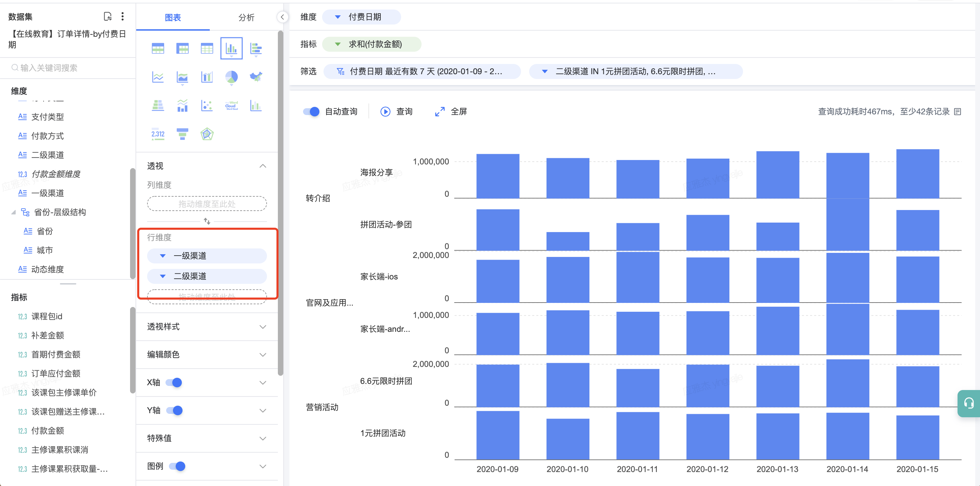Click the chart panel scrollbar
This screenshot has height=486, width=980.
pyautogui.click(x=281, y=203)
